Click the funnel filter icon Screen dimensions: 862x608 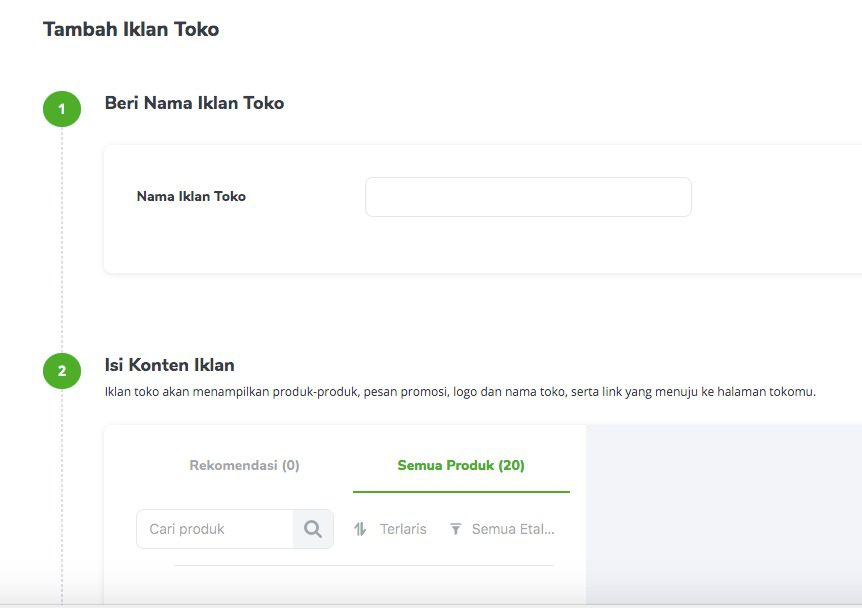point(455,529)
